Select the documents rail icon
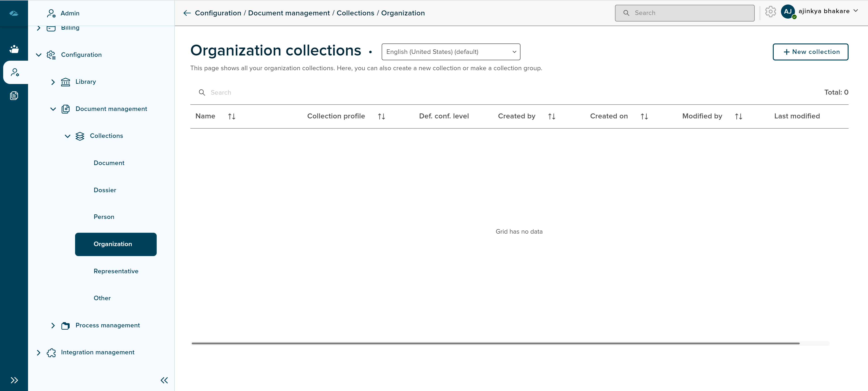Image resolution: width=868 pixels, height=391 pixels. click(14, 96)
